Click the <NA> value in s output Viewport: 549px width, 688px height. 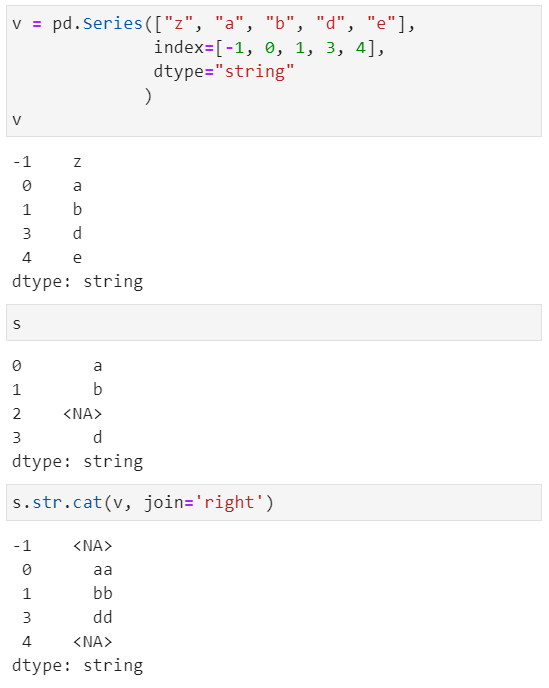[83, 414]
